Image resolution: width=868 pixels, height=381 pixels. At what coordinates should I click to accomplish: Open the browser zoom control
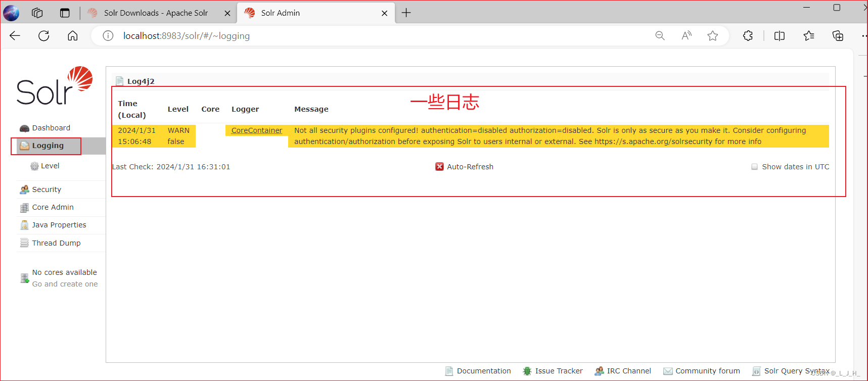(x=660, y=36)
